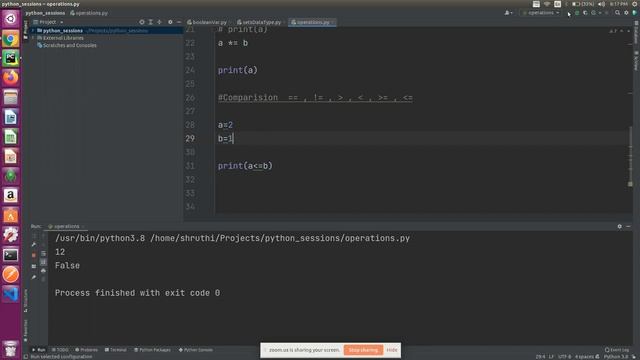The height and width of the screenshot is (360, 640).
Task: Click the #Comparision comment line
Action: (315, 98)
